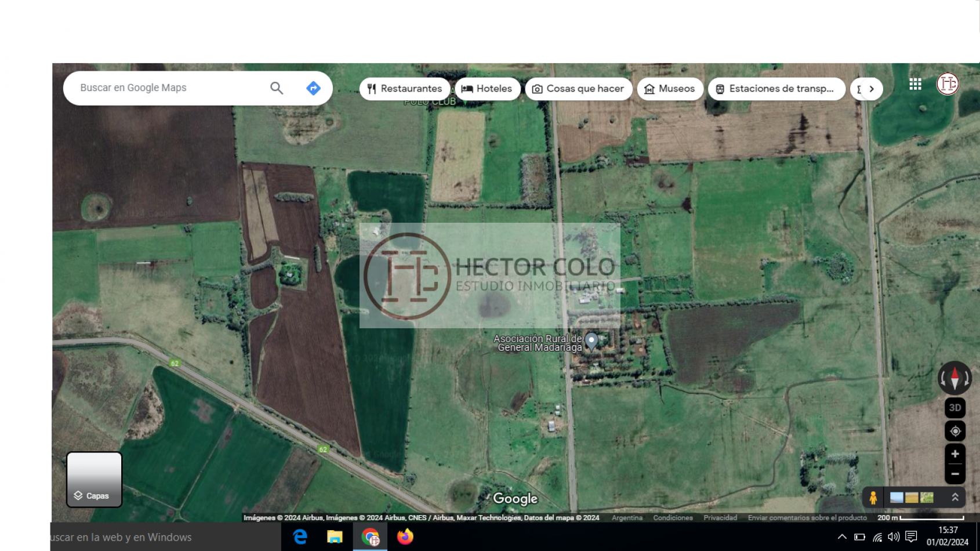Open Asociación Rural de General Madariaga label
This screenshot has width=980, height=551.
click(x=538, y=343)
